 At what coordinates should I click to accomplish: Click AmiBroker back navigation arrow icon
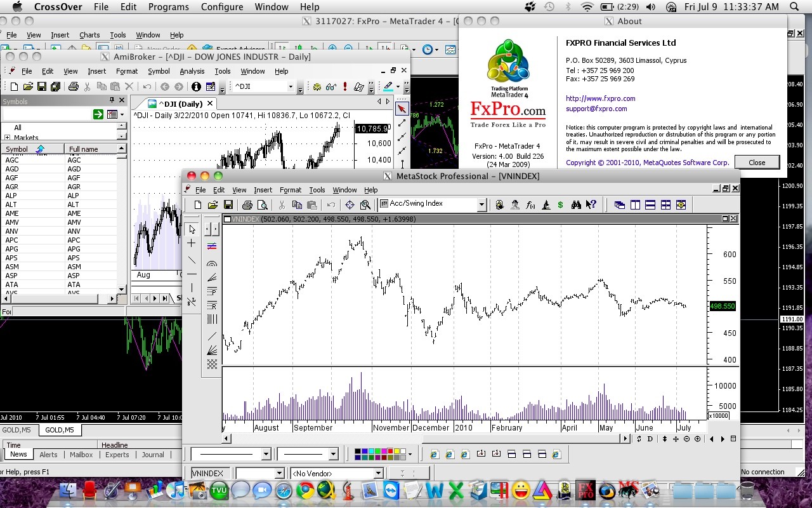tap(165, 87)
